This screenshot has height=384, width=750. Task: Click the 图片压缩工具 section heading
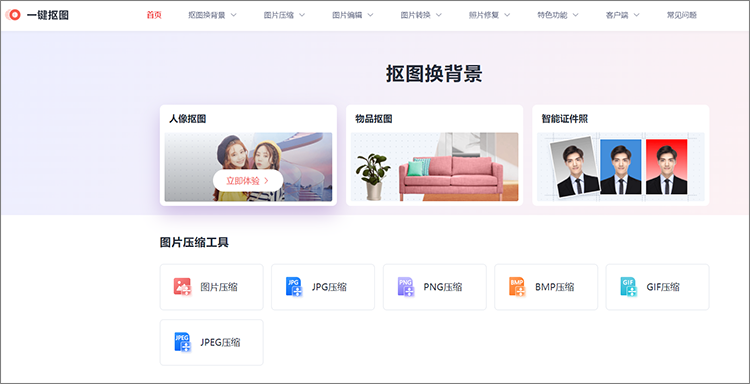pos(194,242)
